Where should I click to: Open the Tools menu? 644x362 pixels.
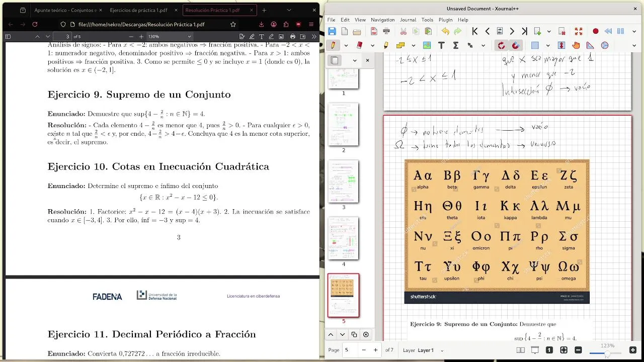(x=427, y=20)
